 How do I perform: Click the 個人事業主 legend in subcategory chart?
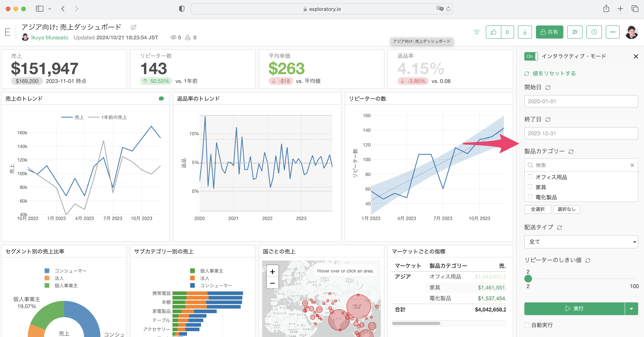pos(207,271)
